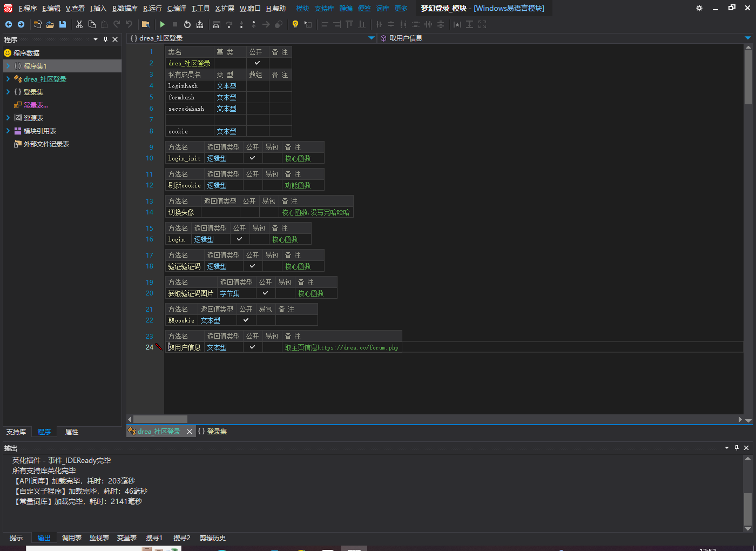The width and height of the screenshot is (756, 551).
Task: Click the blue Save floppy disk icon
Action: coord(63,24)
